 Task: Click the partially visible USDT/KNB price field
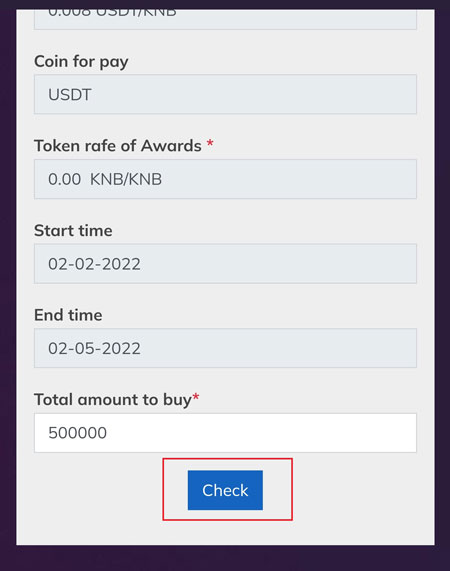pyautogui.click(x=225, y=20)
